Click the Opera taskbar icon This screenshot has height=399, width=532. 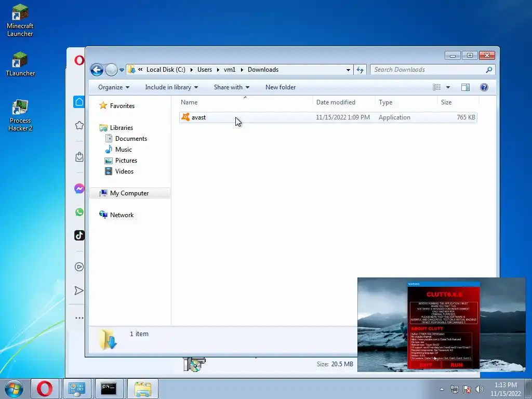coord(45,389)
